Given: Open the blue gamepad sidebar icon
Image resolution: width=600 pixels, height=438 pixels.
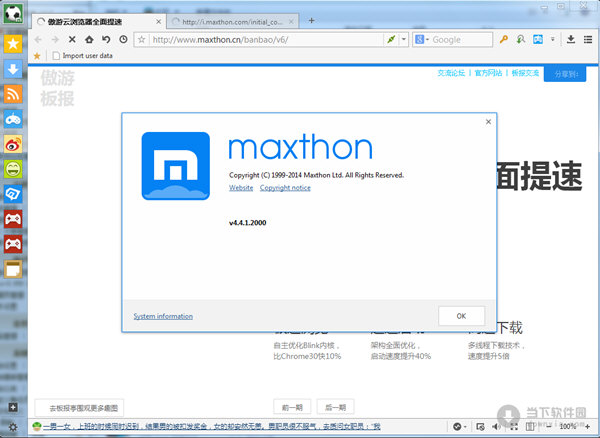Looking at the screenshot, I should coord(13,119).
